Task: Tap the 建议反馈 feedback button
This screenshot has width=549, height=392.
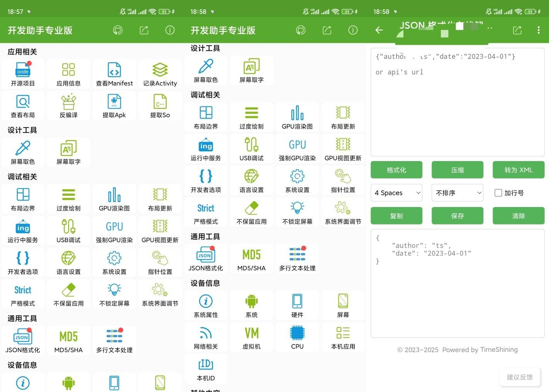Action: 520,377
